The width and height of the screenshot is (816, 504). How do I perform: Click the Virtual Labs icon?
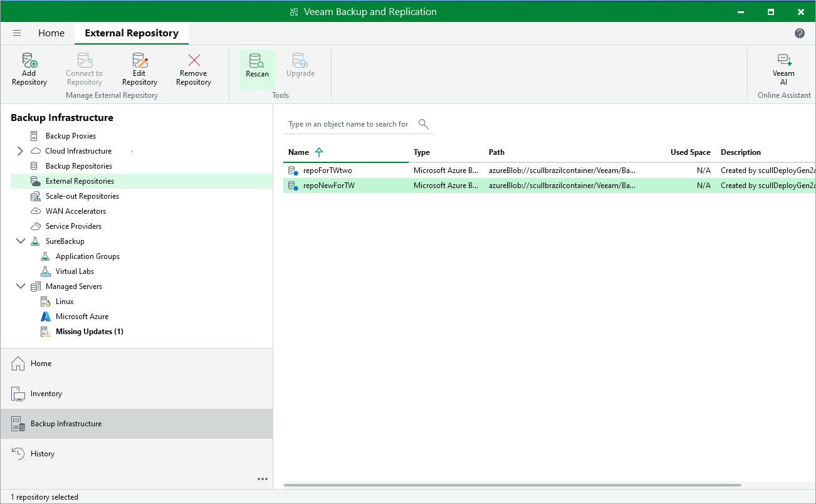[45, 271]
